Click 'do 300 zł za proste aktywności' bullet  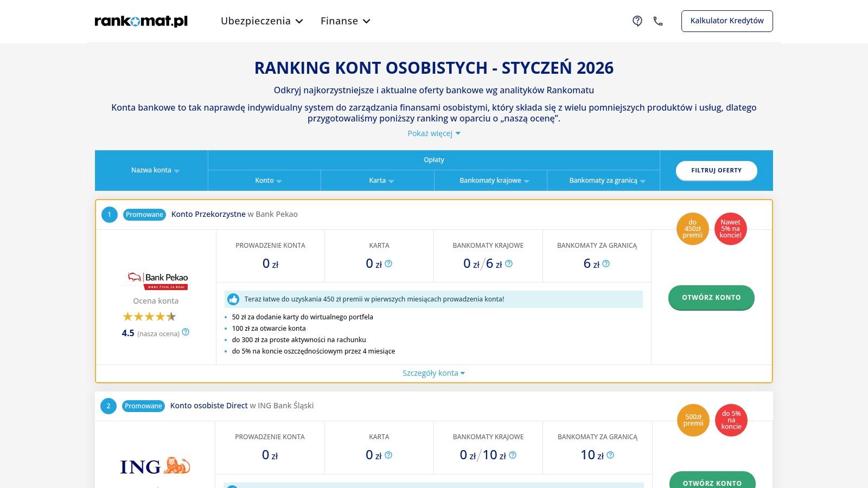(x=299, y=340)
